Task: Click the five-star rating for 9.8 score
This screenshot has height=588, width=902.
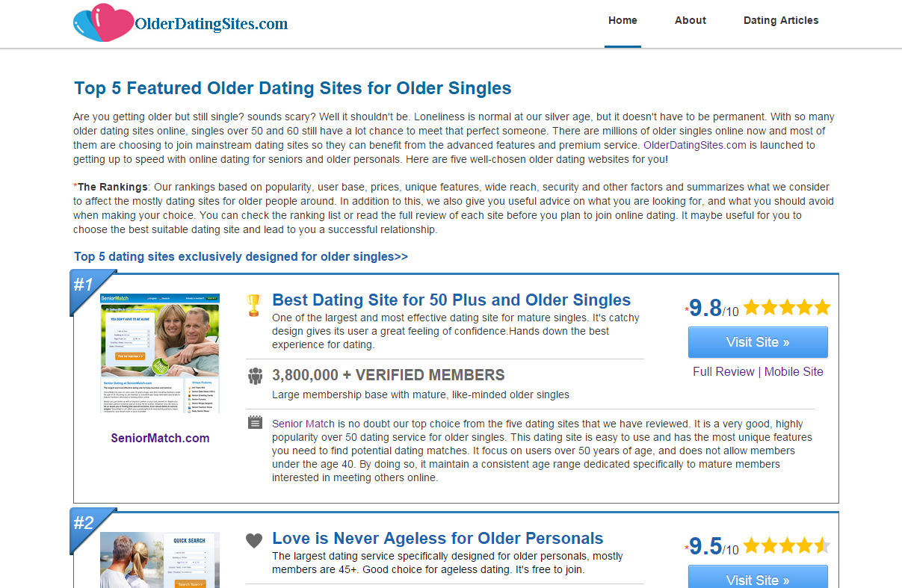Action: click(x=787, y=307)
